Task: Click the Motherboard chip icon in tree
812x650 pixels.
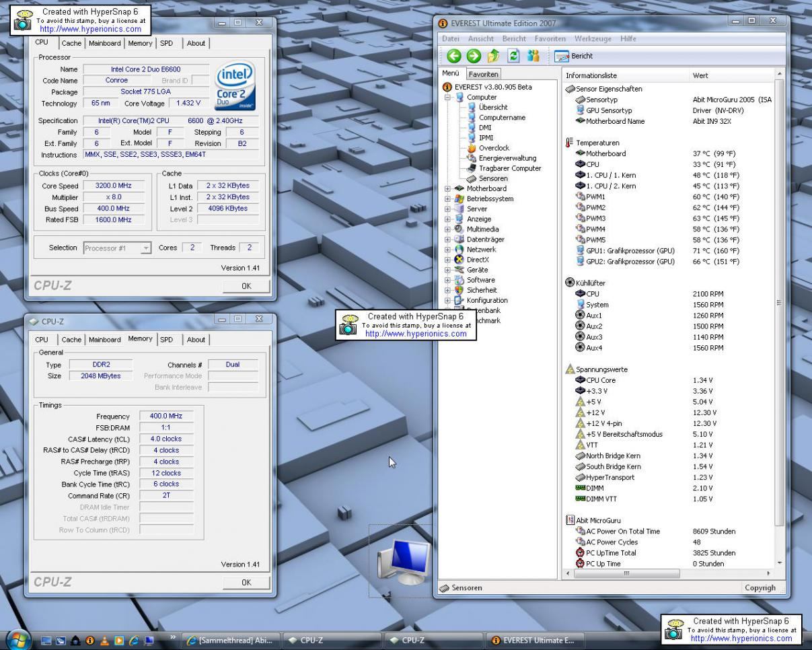Action: click(x=459, y=188)
